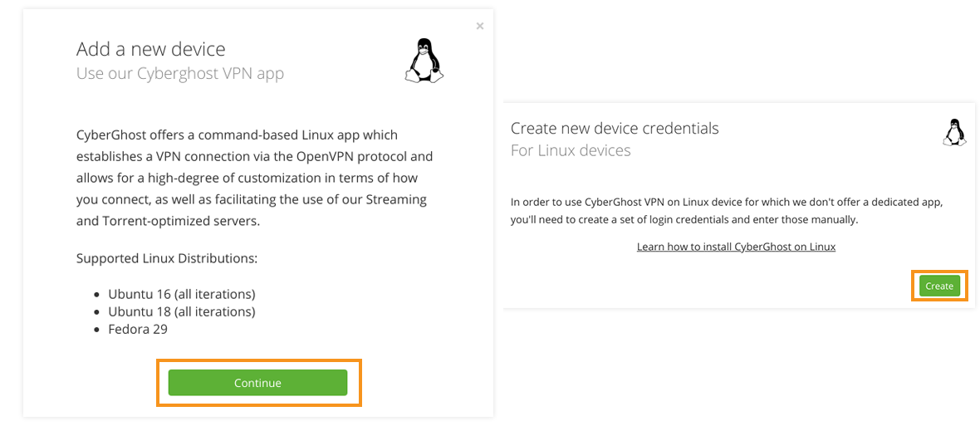Open Learn how to install CyberGhost on Linux
This screenshot has width=980, height=426.
(736, 246)
